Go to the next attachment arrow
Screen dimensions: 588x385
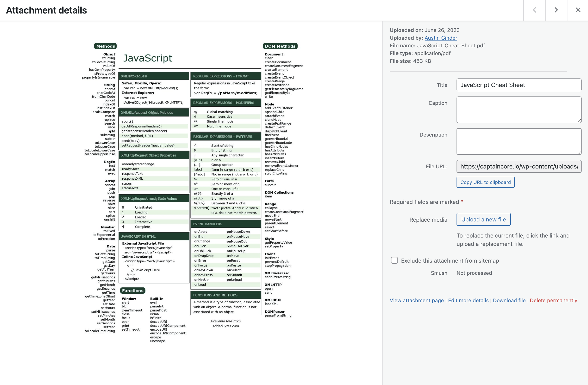pos(556,10)
